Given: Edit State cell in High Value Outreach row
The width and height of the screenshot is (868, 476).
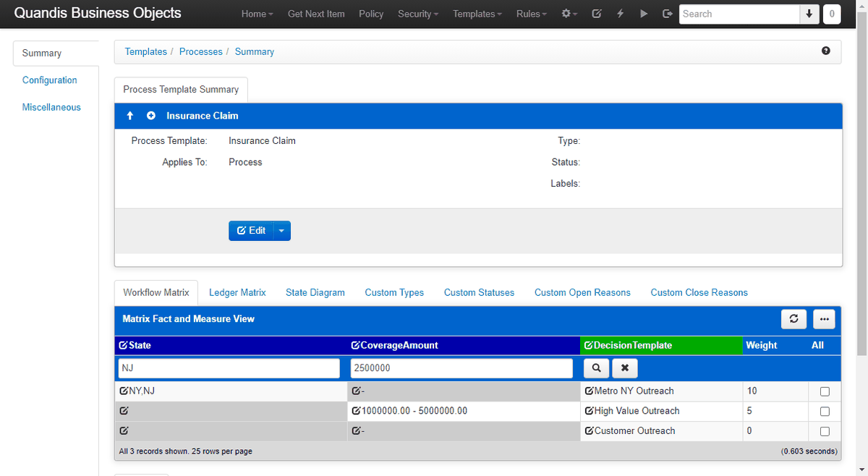Looking at the screenshot, I should [123, 411].
